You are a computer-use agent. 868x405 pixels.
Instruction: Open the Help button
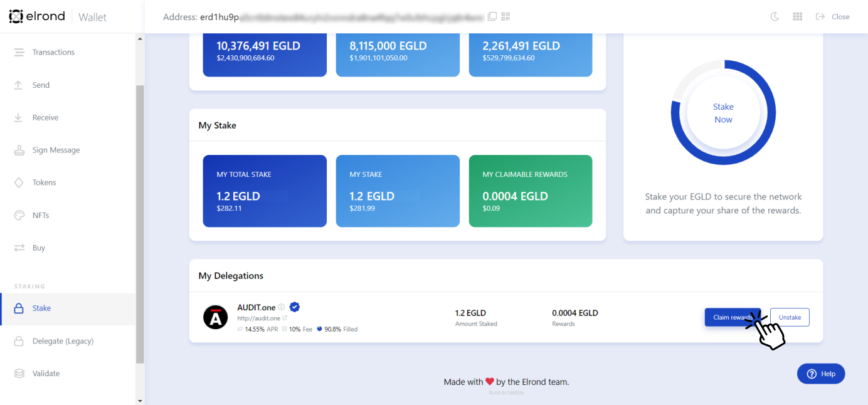821,374
